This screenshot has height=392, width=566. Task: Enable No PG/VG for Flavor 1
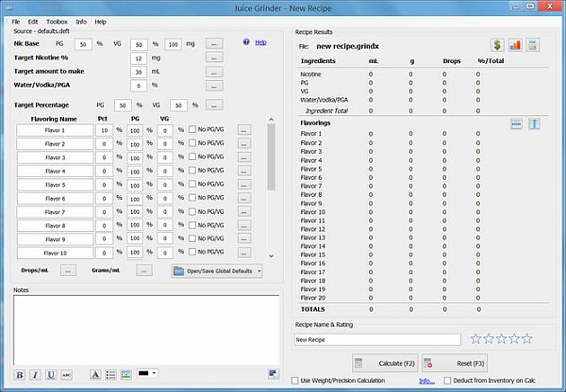tap(192, 129)
